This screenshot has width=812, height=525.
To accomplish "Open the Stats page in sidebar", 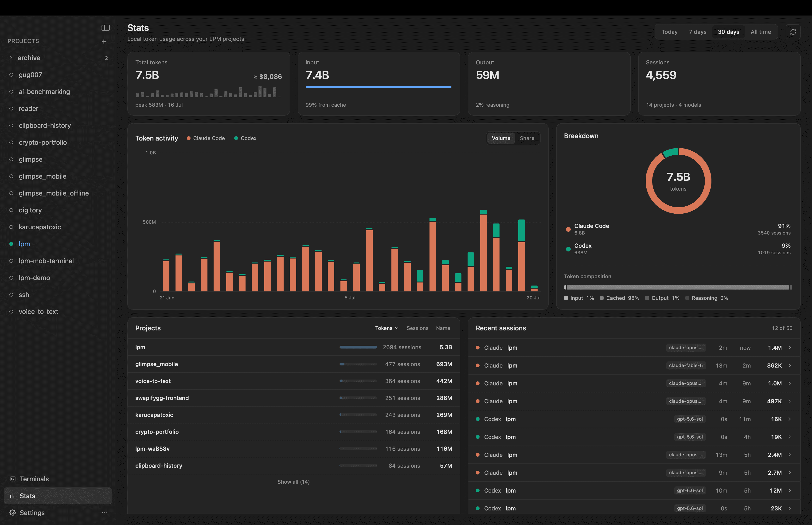I will click(x=58, y=496).
